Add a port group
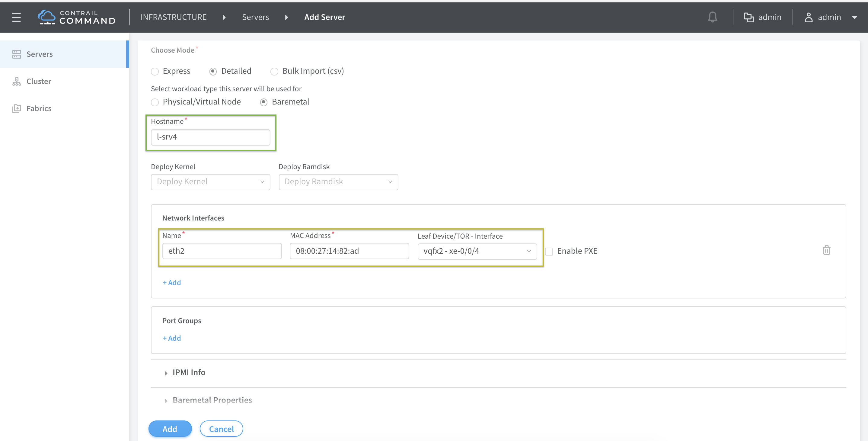The height and width of the screenshot is (441, 868). point(172,338)
